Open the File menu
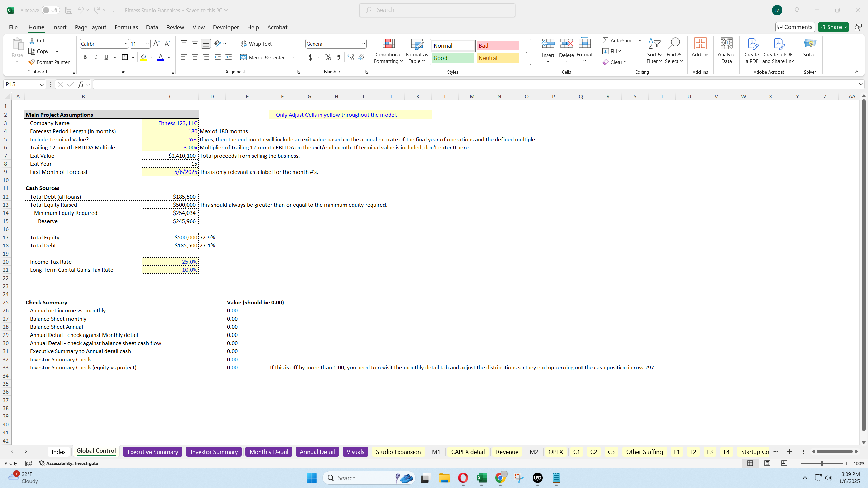 13,27
